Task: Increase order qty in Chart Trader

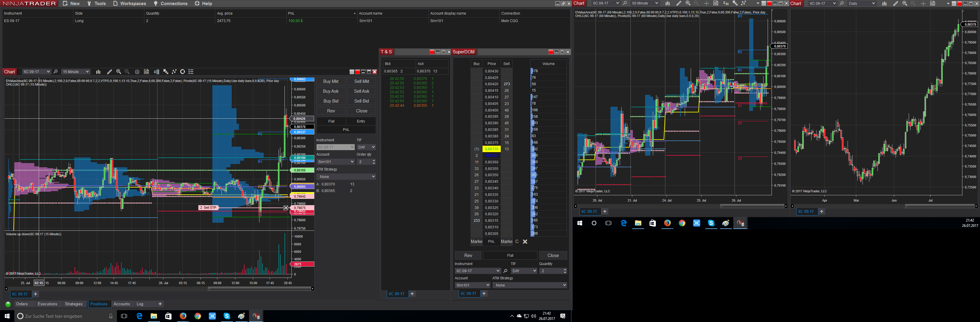Action: click(x=374, y=160)
